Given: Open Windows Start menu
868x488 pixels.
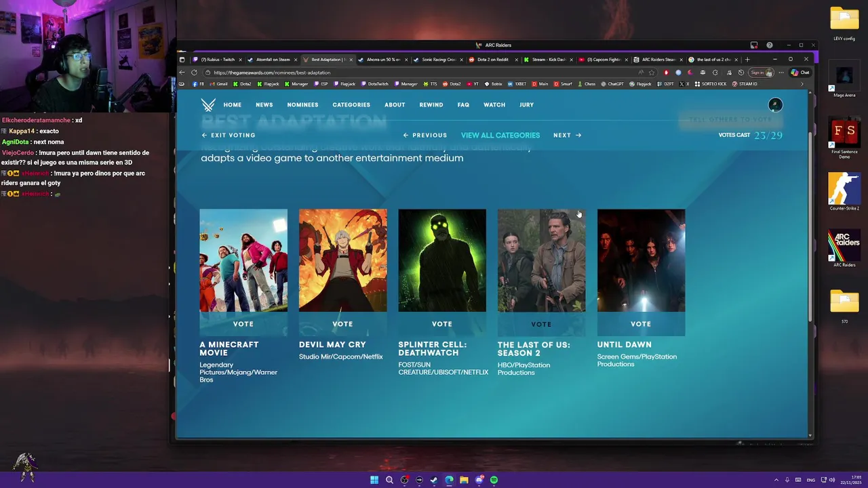Looking at the screenshot, I should (374, 480).
